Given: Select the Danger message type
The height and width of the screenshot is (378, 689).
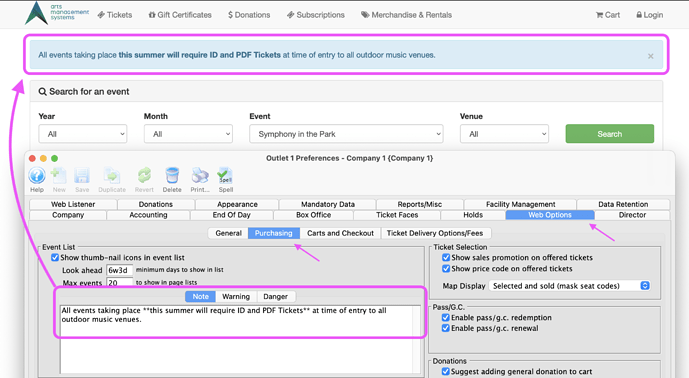Looking at the screenshot, I should point(276,297).
